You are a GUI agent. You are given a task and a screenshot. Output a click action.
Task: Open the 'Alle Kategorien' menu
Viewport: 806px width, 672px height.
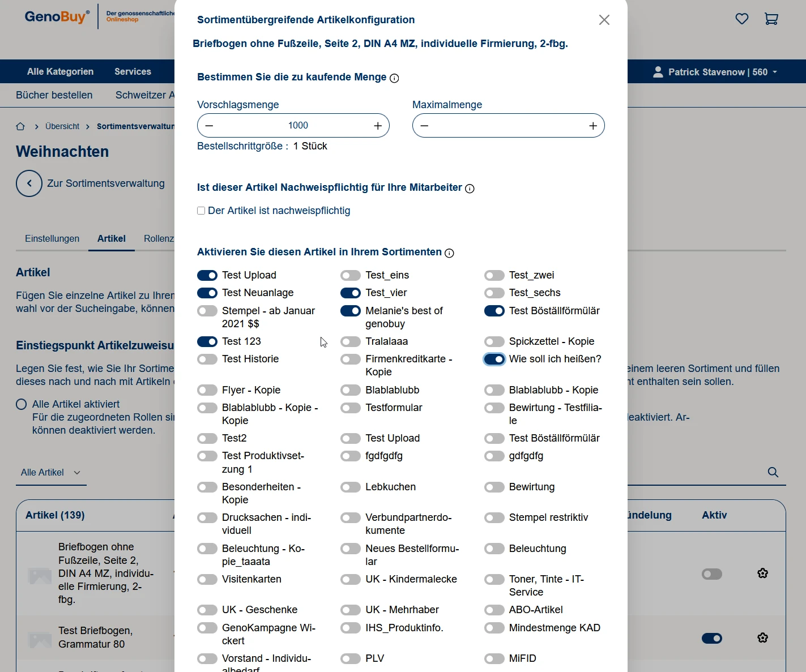[60, 71]
